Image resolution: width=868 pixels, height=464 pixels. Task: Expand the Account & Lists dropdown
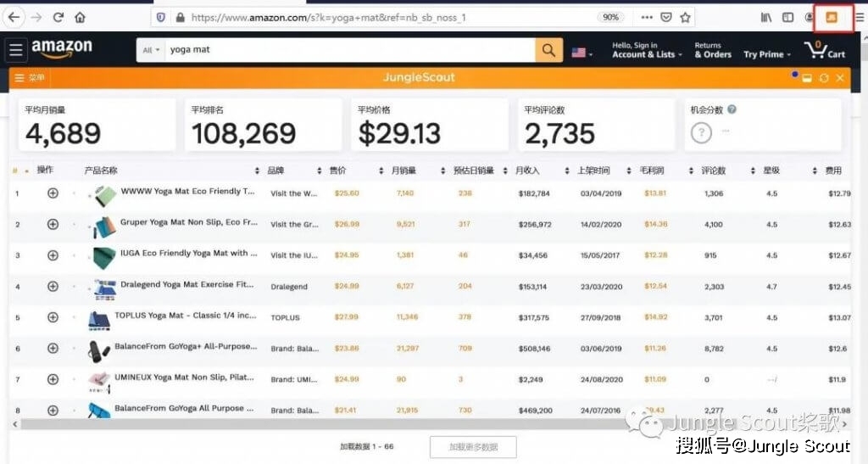[x=644, y=50]
